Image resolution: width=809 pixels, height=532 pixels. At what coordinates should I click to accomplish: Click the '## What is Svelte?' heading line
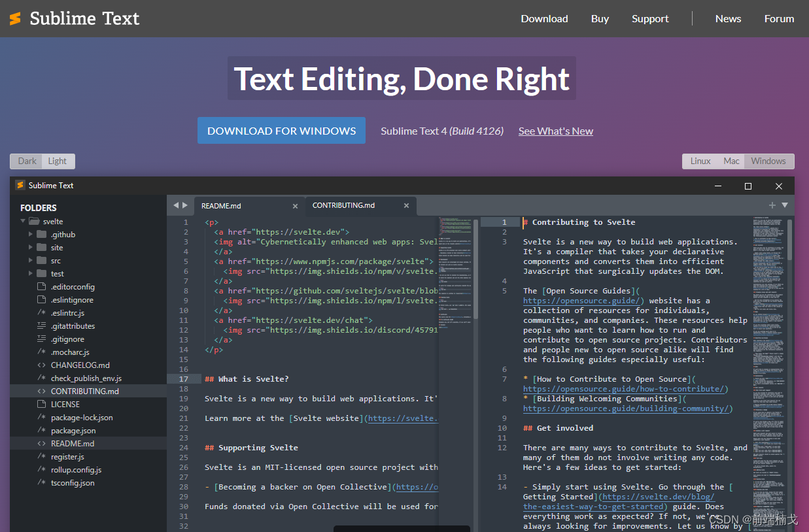click(247, 379)
